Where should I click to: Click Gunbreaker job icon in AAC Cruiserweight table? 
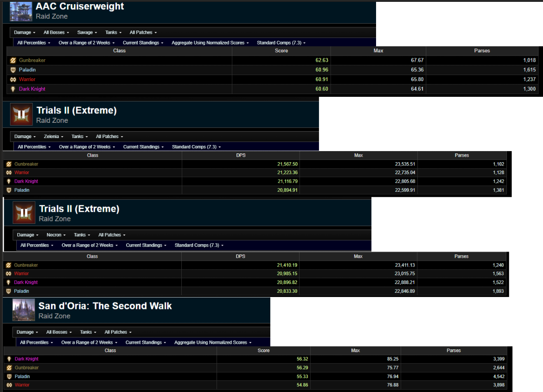(13, 60)
